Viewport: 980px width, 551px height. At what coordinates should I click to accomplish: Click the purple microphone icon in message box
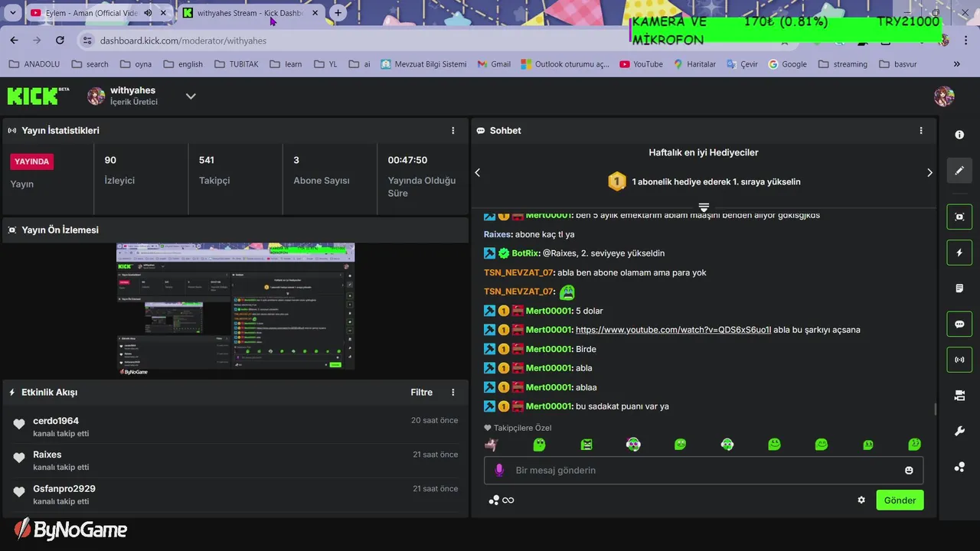(499, 470)
